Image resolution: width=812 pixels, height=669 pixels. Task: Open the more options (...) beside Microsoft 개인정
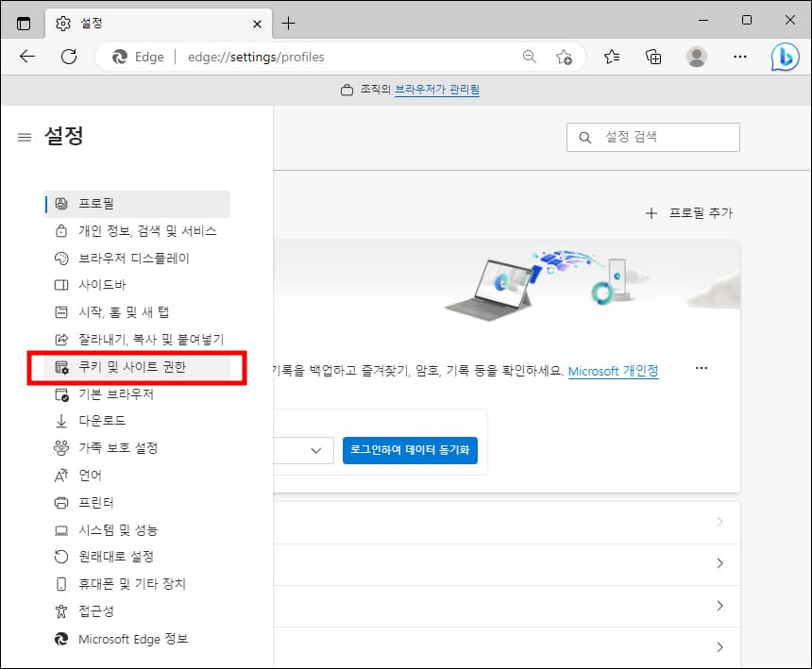(x=701, y=368)
